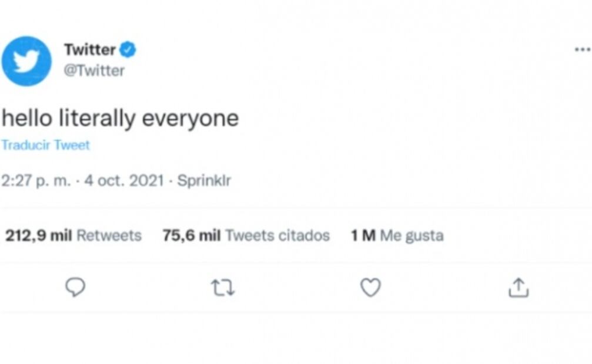Image resolution: width=592 pixels, height=364 pixels.
Task: Click the Traducir Tweet link
Action: tap(45, 145)
